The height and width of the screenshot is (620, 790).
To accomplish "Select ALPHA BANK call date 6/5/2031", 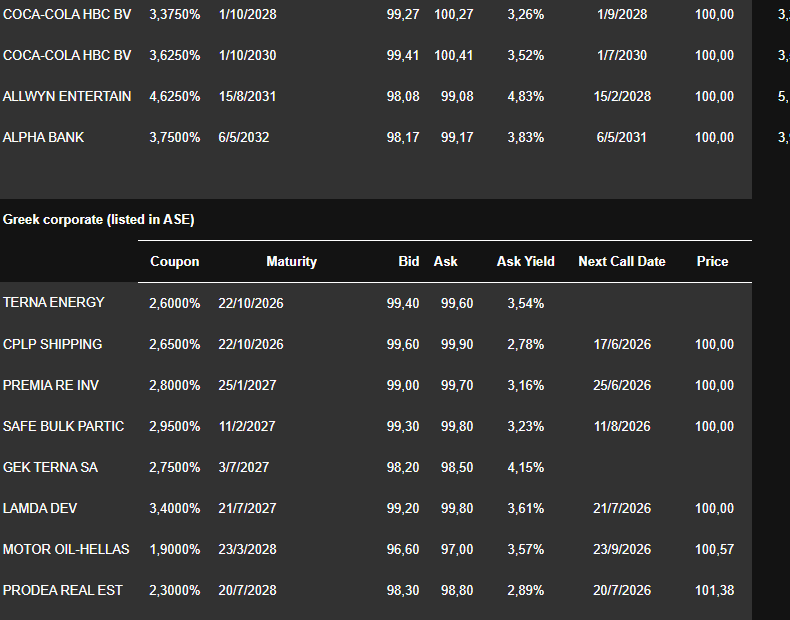I will 622,137.
